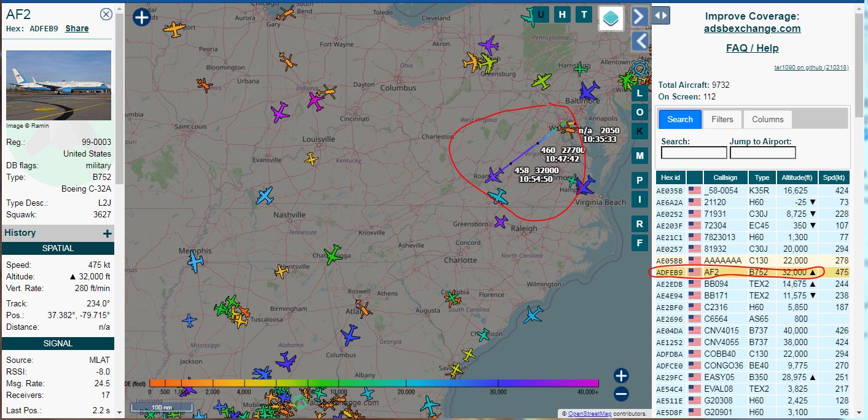The image size is (868, 420).
Task: Click the blue aircraft near Nashville
Action: [265, 196]
